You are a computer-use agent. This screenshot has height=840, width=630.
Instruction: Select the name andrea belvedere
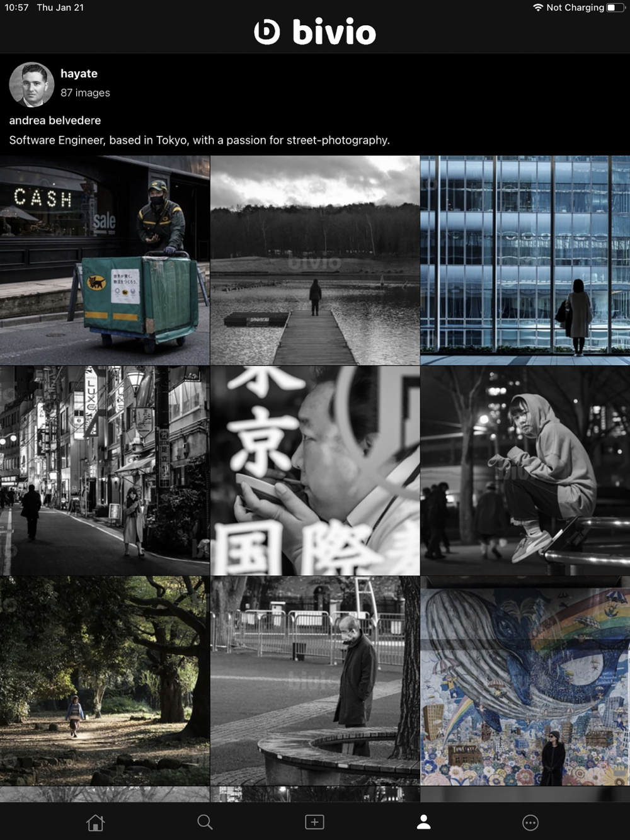55,120
